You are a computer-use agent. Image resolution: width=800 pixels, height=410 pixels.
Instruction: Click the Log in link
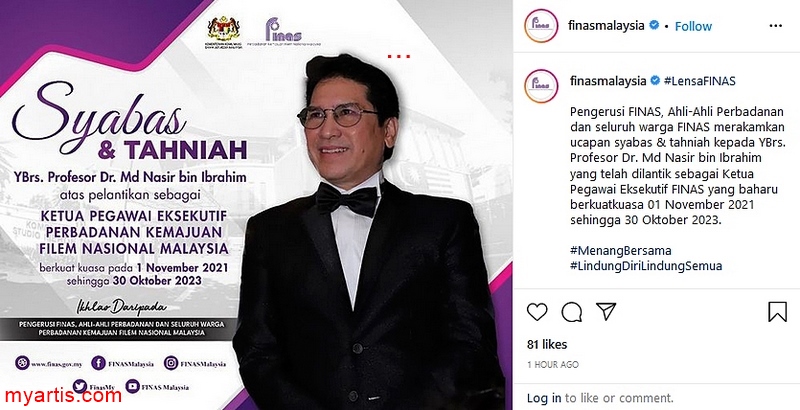pyautogui.click(x=544, y=398)
